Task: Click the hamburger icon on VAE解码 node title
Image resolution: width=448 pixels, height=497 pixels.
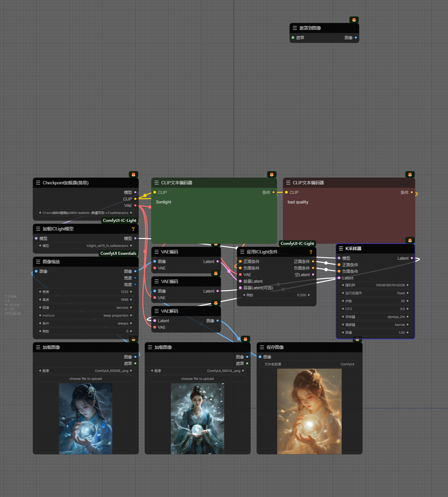Action: (x=157, y=311)
